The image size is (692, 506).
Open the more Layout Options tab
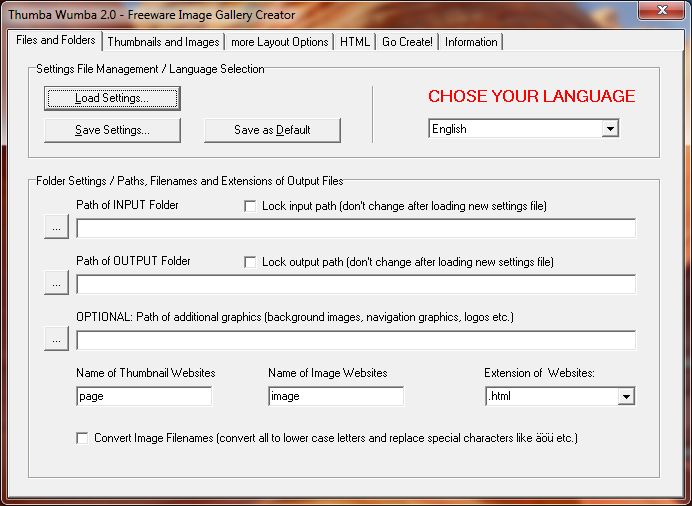point(279,42)
